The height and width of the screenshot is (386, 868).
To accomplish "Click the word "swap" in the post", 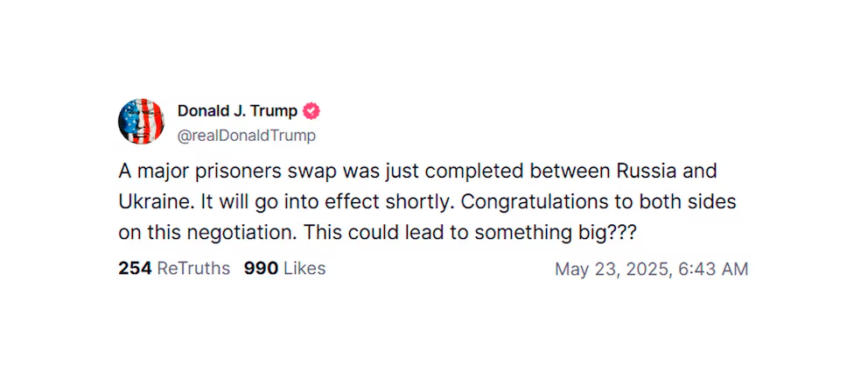I will (x=312, y=173).
